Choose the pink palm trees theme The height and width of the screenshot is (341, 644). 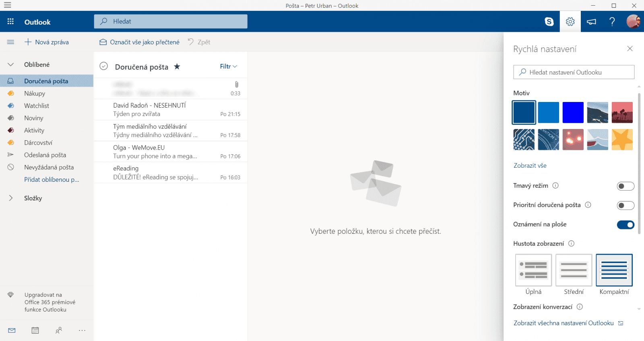click(622, 112)
